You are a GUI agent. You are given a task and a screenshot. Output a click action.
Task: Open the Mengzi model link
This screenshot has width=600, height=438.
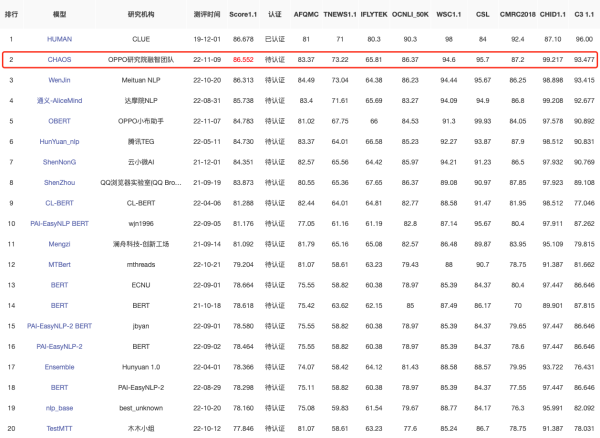click(59, 244)
